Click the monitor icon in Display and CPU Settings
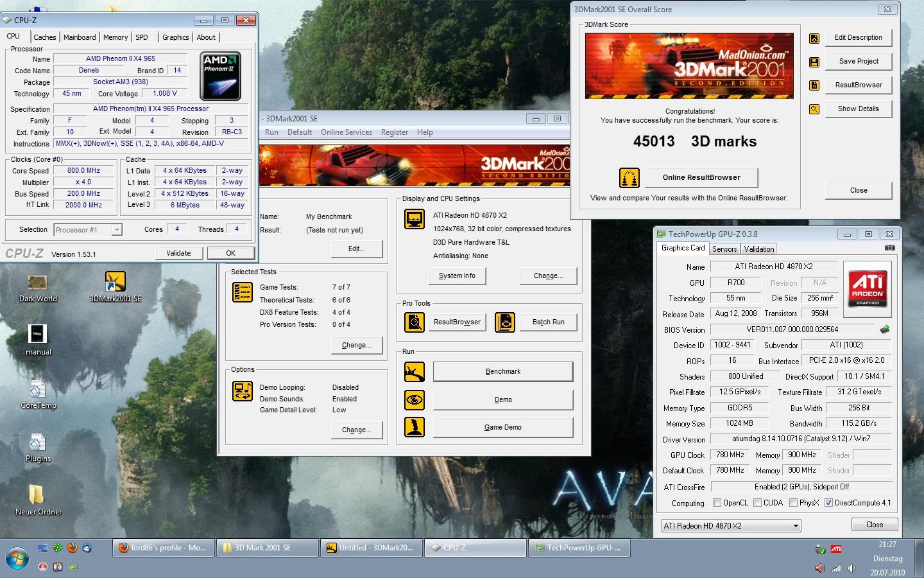This screenshot has width=924, height=578. [415, 219]
